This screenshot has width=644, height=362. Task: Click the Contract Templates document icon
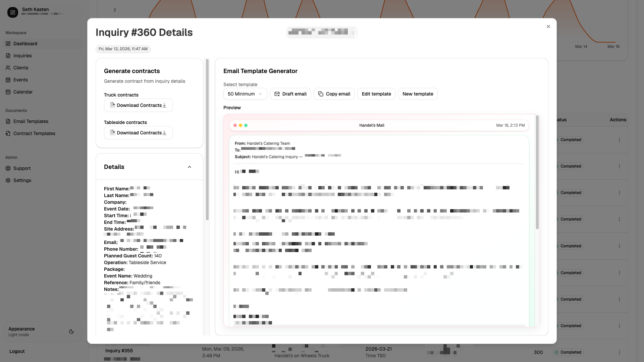click(x=8, y=133)
